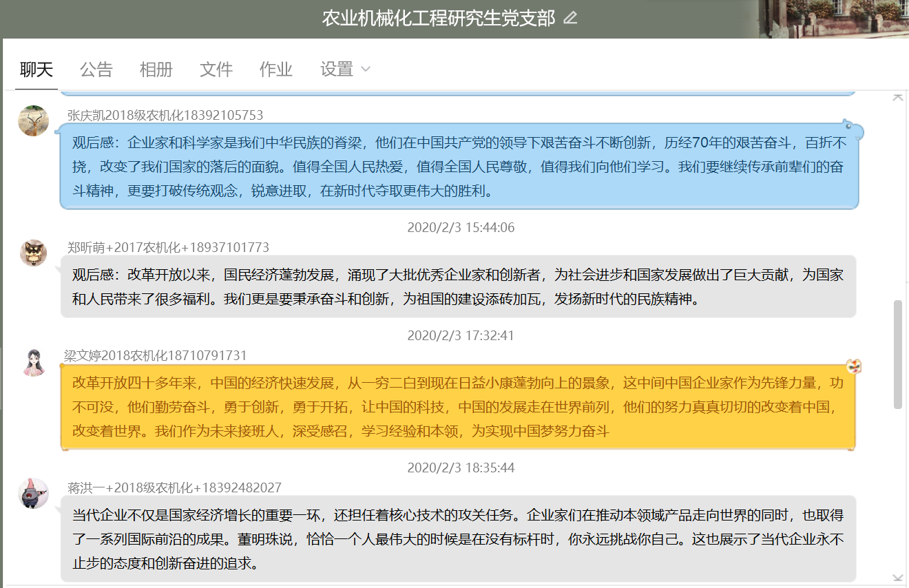
Task: Click the decoration icon on the blue bubble
Action: pyautogui.click(x=851, y=127)
